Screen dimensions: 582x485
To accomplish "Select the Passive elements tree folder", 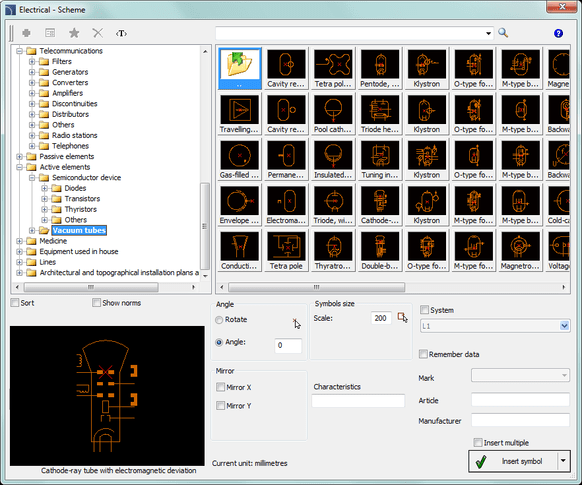I will click(x=66, y=156).
